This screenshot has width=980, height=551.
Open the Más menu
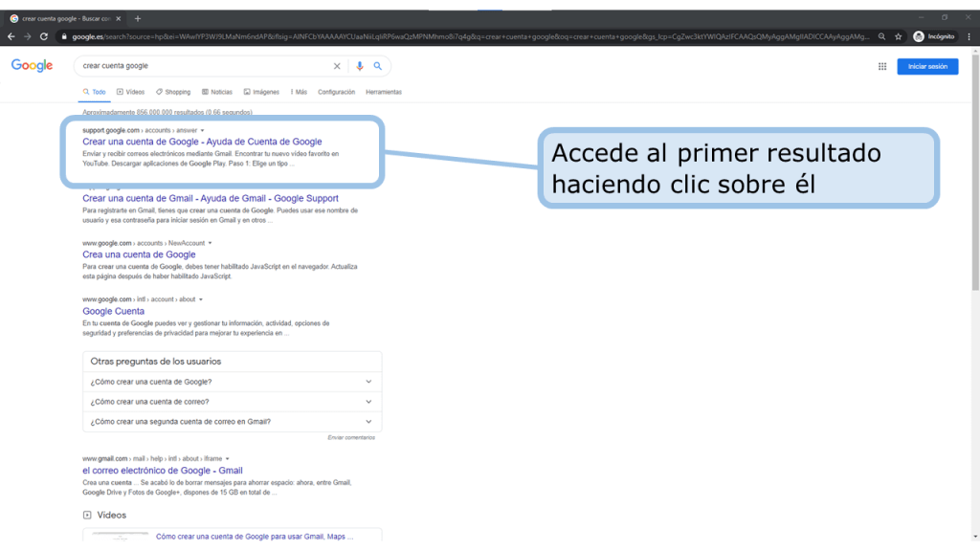tap(299, 92)
